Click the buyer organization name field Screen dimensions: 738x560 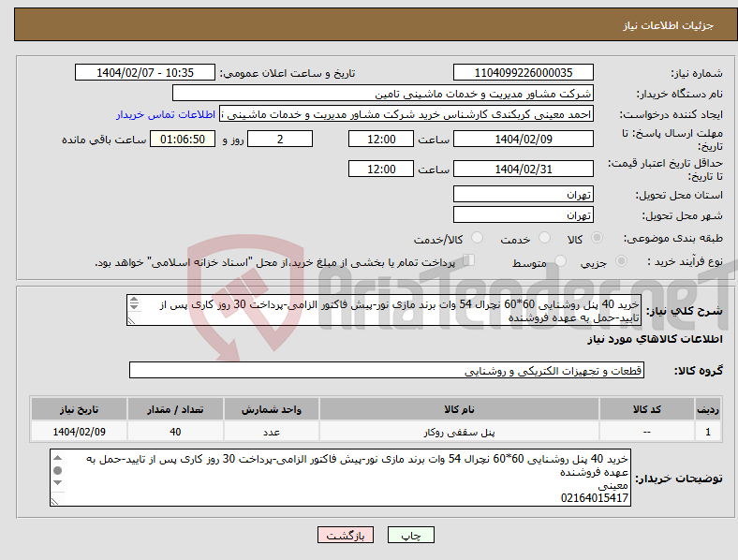(383, 93)
